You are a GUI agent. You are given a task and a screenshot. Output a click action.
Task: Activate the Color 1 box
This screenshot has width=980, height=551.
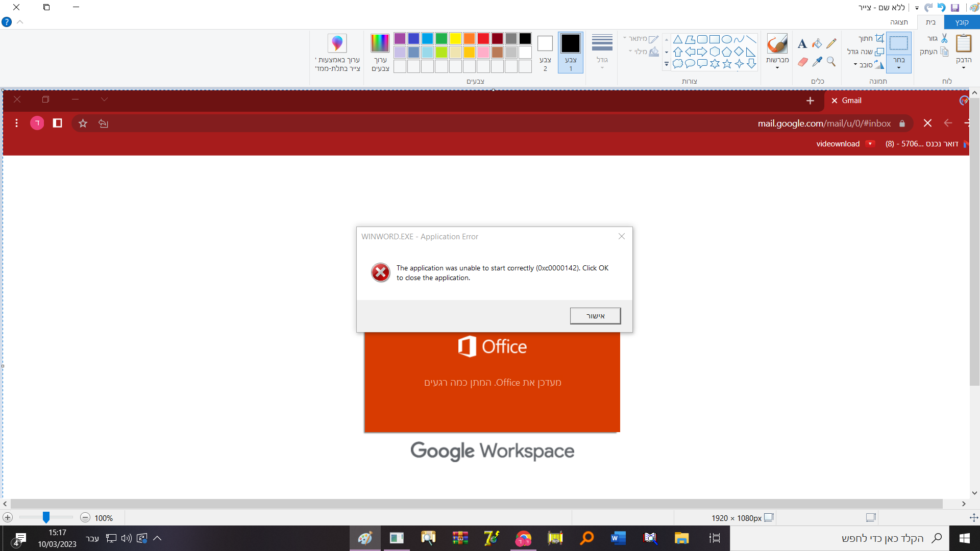click(571, 52)
